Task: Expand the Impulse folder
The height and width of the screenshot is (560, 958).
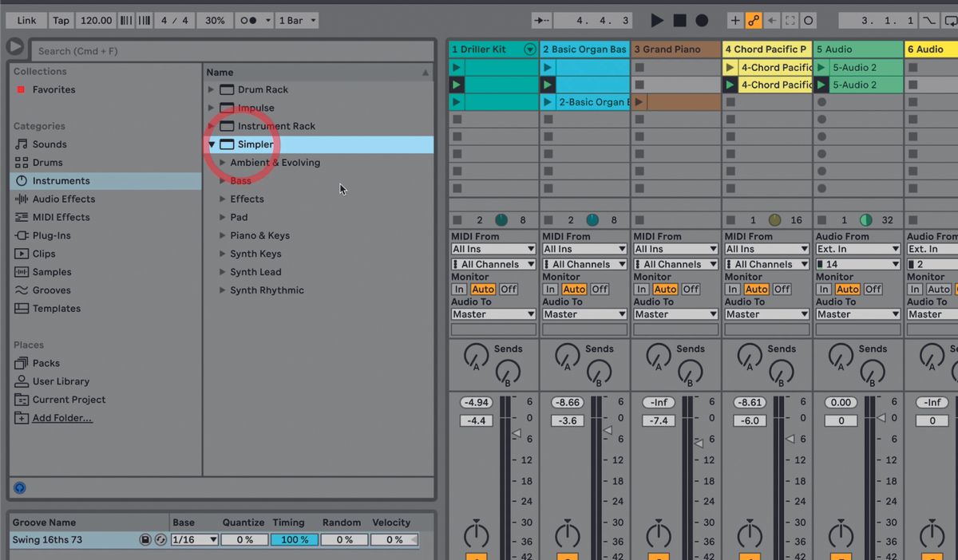Action: 212,108
